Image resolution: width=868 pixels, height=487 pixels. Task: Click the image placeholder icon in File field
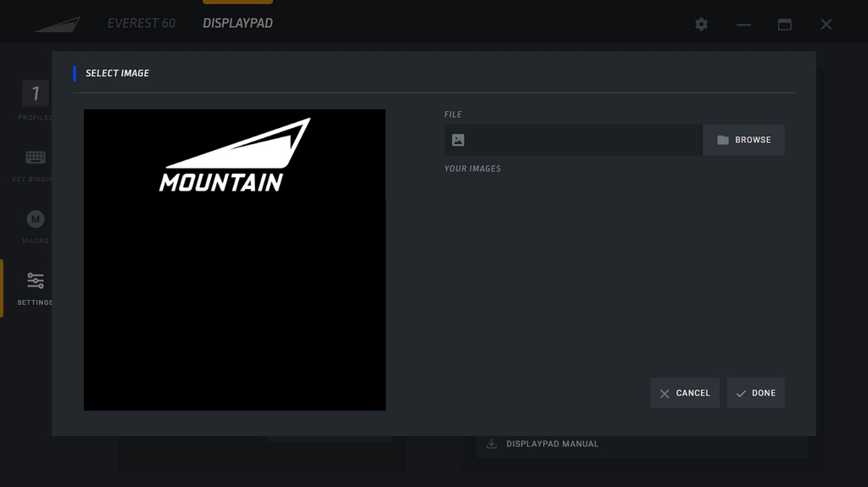pos(458,140)
